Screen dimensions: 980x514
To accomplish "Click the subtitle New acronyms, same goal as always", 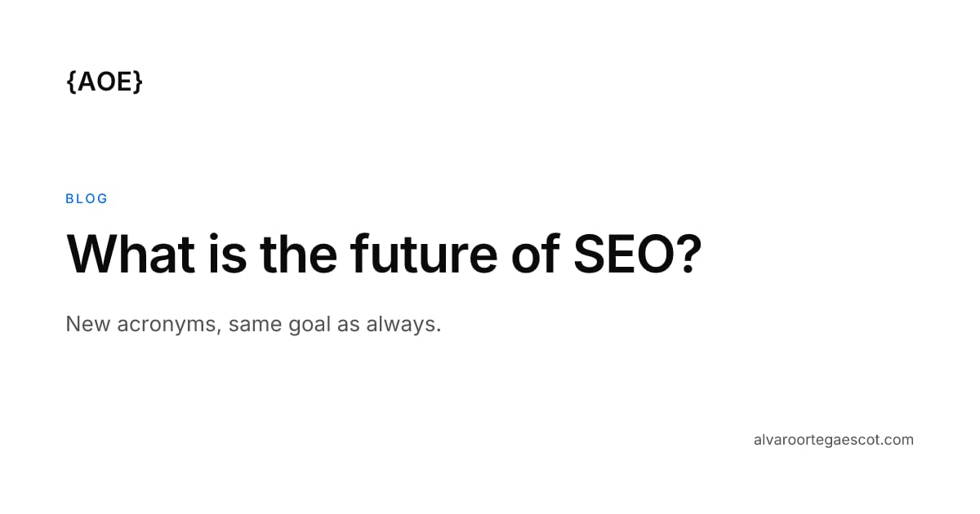I will (x=253, y=325).
